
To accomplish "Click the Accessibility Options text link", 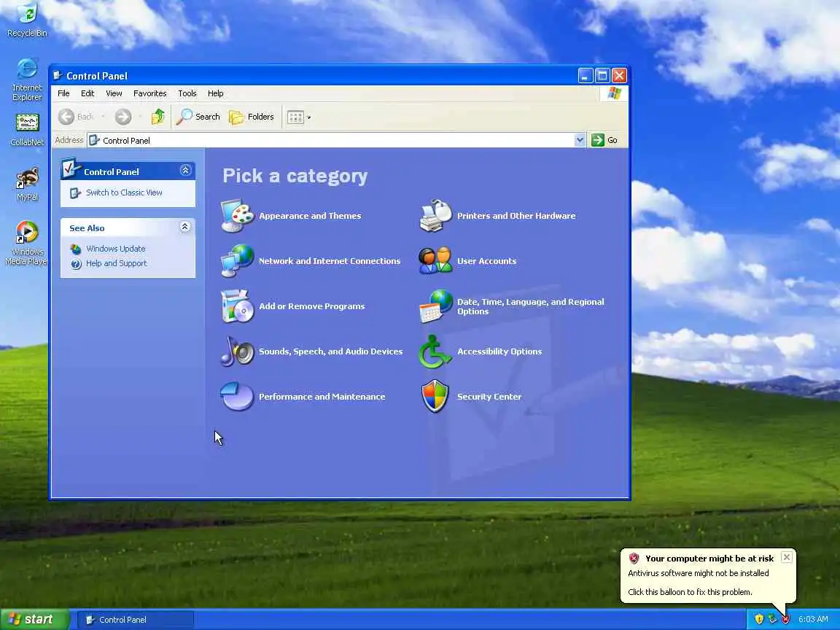I will (x=499, y=351).
